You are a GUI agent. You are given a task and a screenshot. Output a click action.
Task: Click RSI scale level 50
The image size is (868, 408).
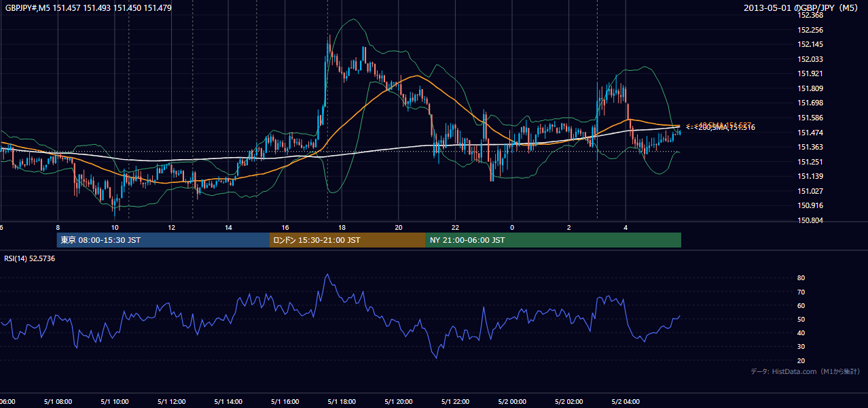[x=801, y=319]
